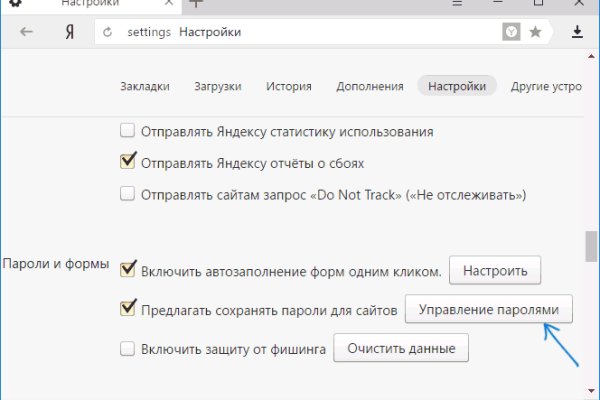Uncheck Предлагать сохранять пароли для сайтов

127,310
